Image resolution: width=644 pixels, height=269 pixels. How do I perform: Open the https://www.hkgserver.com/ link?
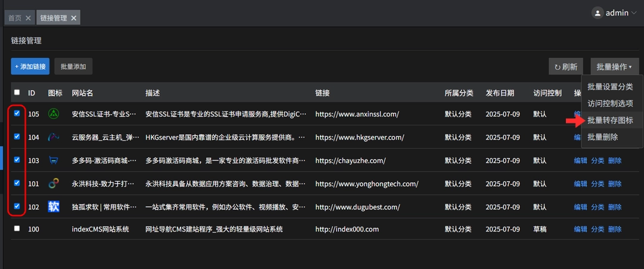[360, 137]
